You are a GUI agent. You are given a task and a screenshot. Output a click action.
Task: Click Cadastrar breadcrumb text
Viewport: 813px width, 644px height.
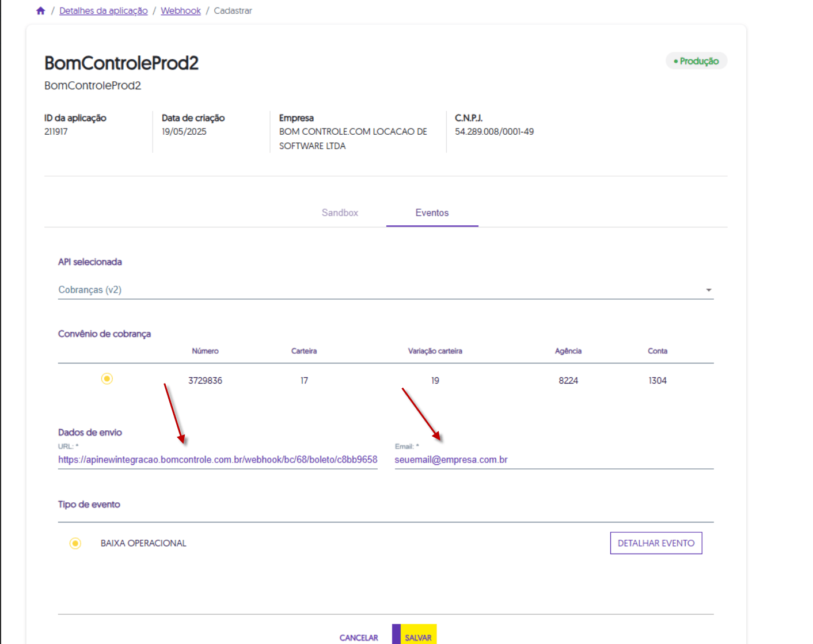233,11
